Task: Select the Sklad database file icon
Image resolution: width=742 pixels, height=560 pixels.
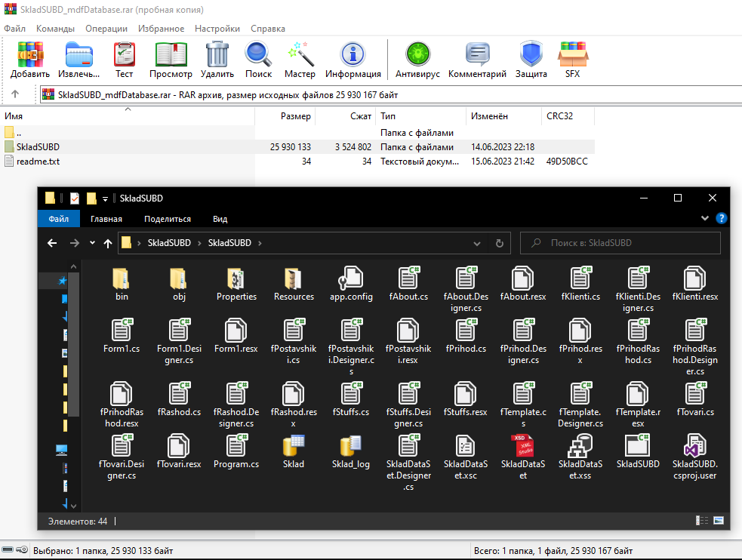Action: click(294, 451)
